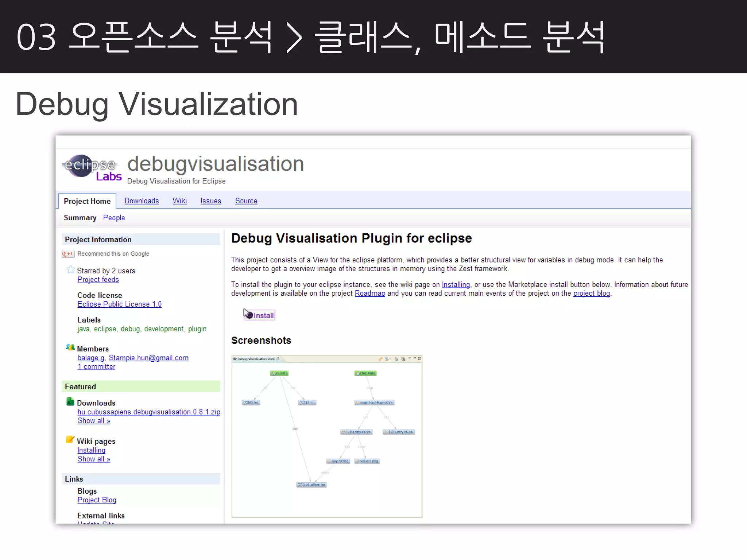Click the 'key: String' node in screenshot
The height and width of the screenshot is (560, 747).
338,461
